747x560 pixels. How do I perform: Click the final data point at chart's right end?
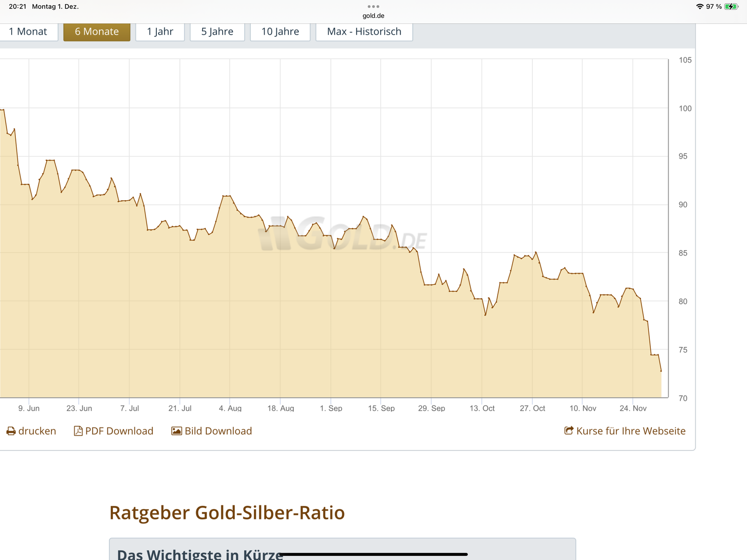[661, 371]
